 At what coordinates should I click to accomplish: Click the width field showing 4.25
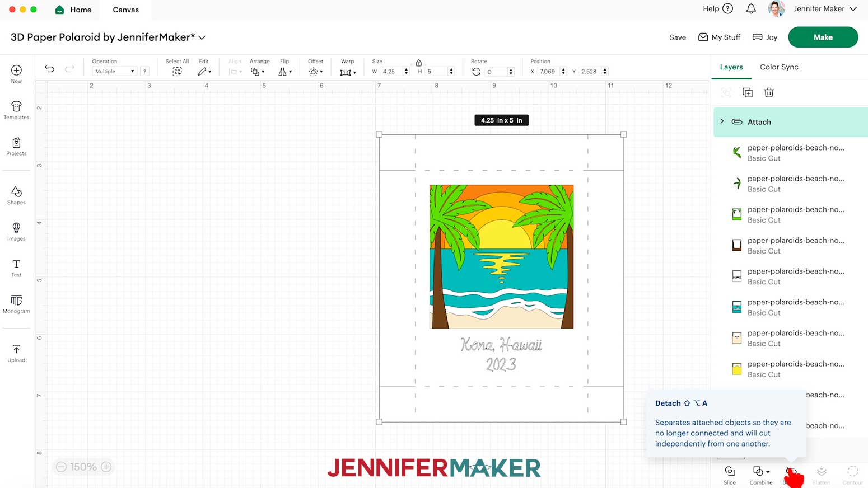tap(392, 72)
